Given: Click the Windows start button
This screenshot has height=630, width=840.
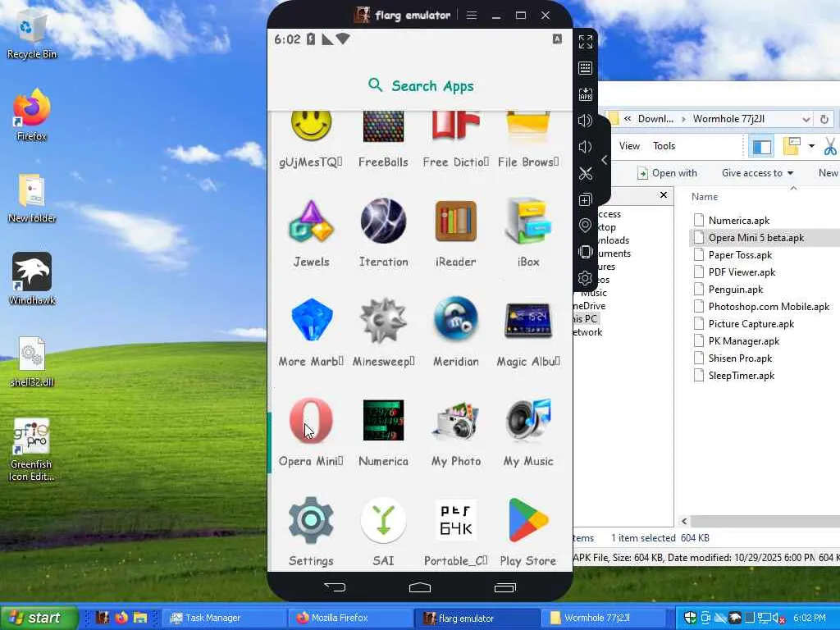Looking at the screenshot, I should (38, 618).
